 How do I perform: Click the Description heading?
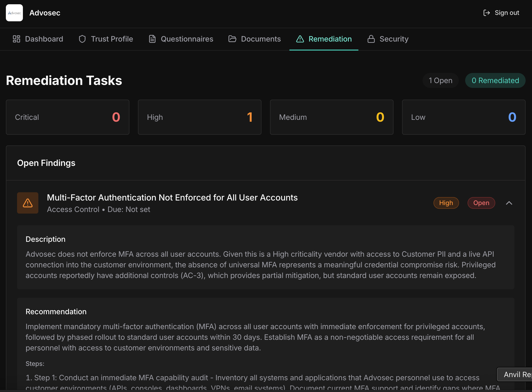tap(46, 239)
